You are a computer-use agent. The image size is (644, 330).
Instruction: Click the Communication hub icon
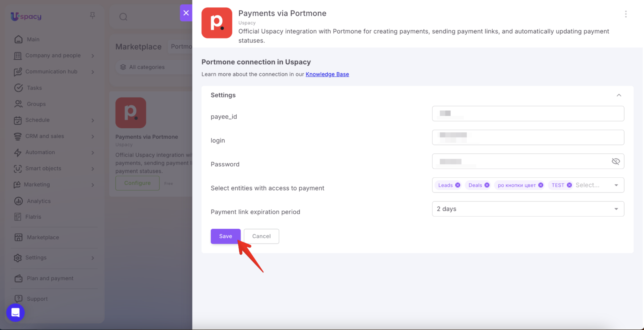pyautogui.click(x=18, y=72)
